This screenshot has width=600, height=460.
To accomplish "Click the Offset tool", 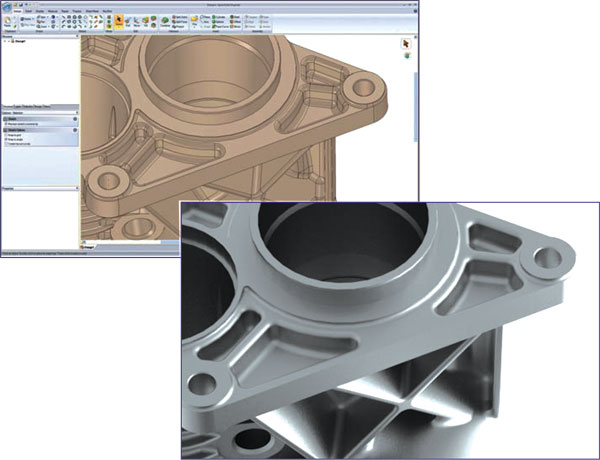I will (235, 22).
